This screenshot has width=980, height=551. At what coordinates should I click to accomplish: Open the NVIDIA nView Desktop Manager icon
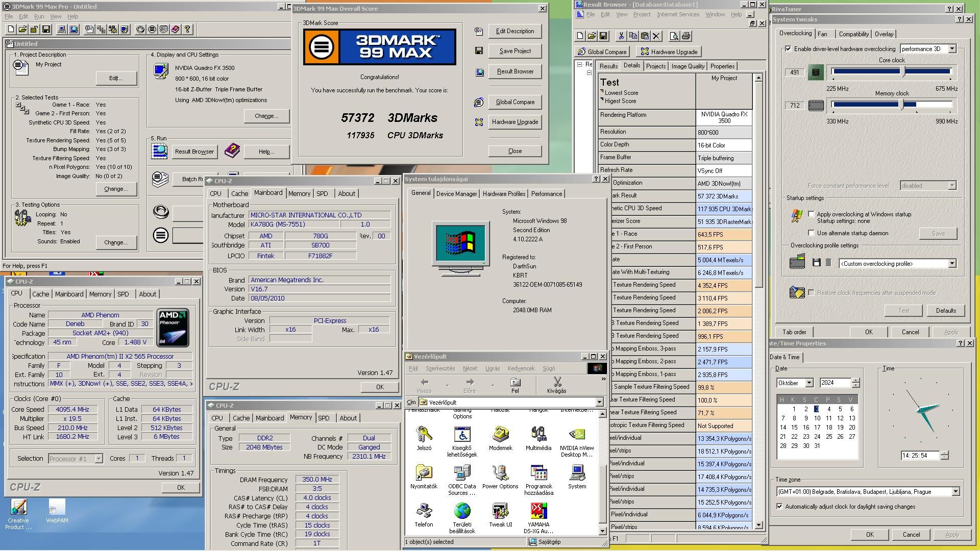(x=577, y=442)
